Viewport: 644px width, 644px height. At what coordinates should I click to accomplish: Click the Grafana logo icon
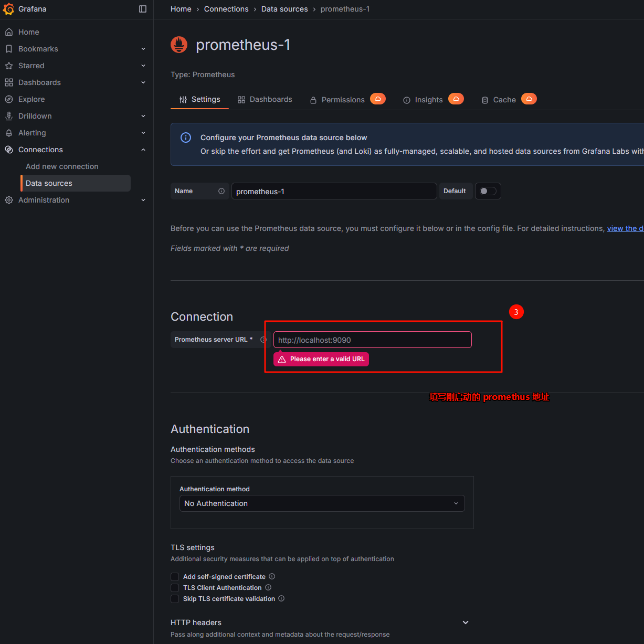click(x=9, y=9)
